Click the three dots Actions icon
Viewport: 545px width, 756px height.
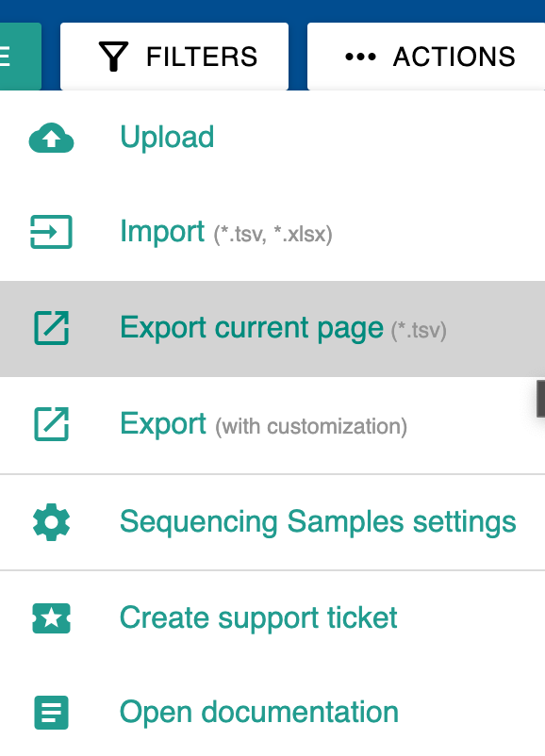[x=360, y=57]
